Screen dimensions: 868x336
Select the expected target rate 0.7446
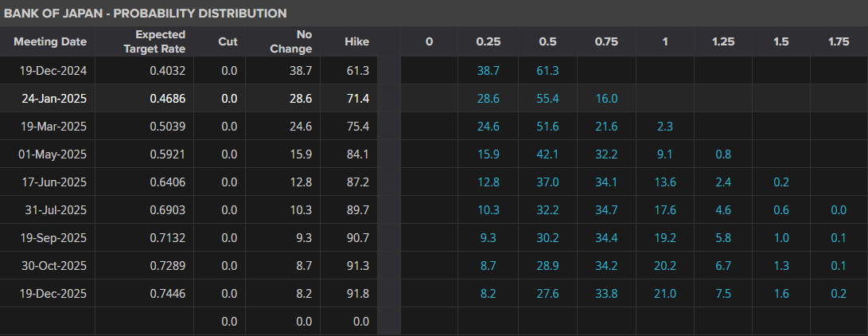pos(169,293)
